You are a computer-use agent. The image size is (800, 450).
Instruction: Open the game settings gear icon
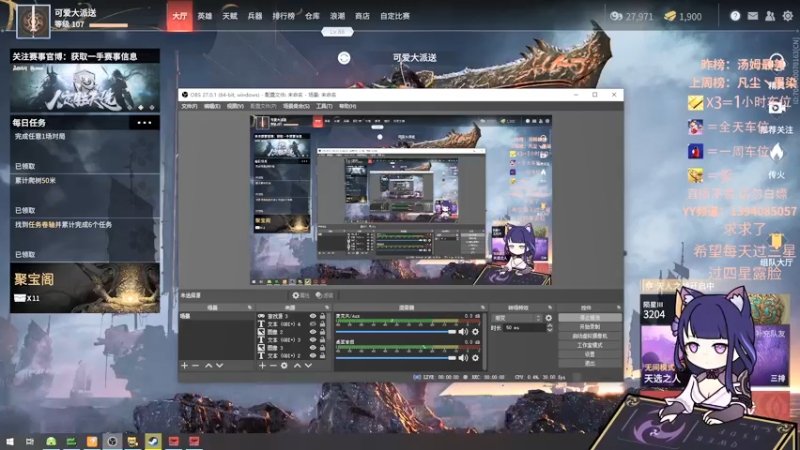[788, 16]
